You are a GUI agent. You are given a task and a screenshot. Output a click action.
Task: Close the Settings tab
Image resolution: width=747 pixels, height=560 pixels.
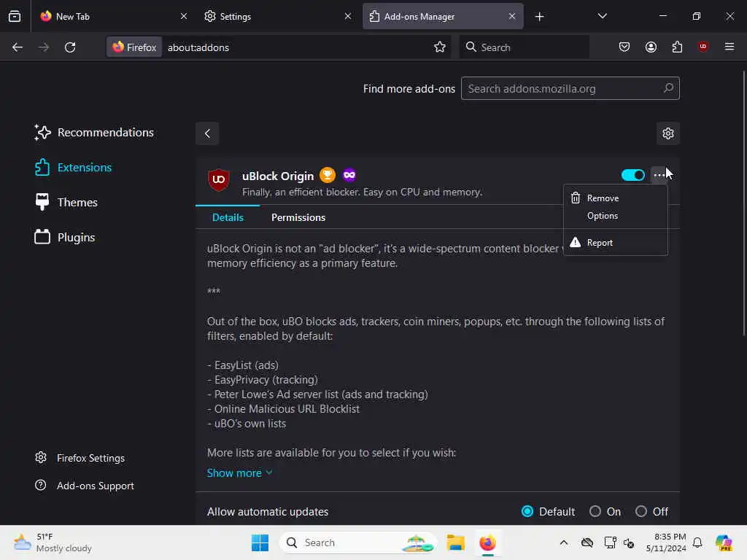(348, 16)
